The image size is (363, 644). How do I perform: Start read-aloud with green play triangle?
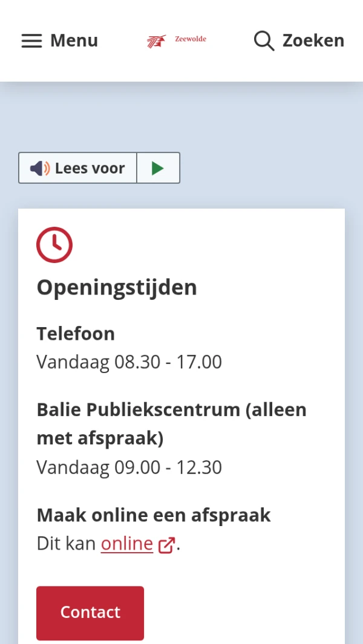pos(158,168)
